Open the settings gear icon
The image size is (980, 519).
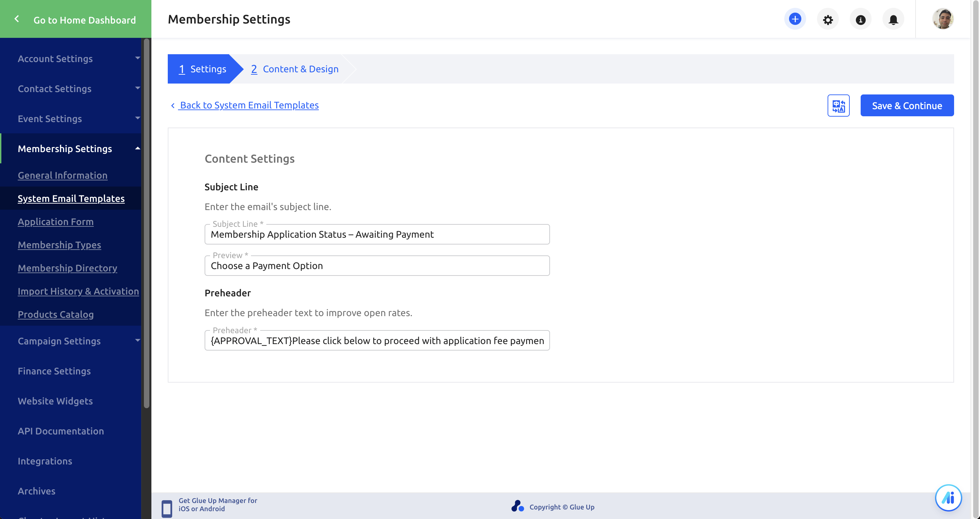click(828, 19)
